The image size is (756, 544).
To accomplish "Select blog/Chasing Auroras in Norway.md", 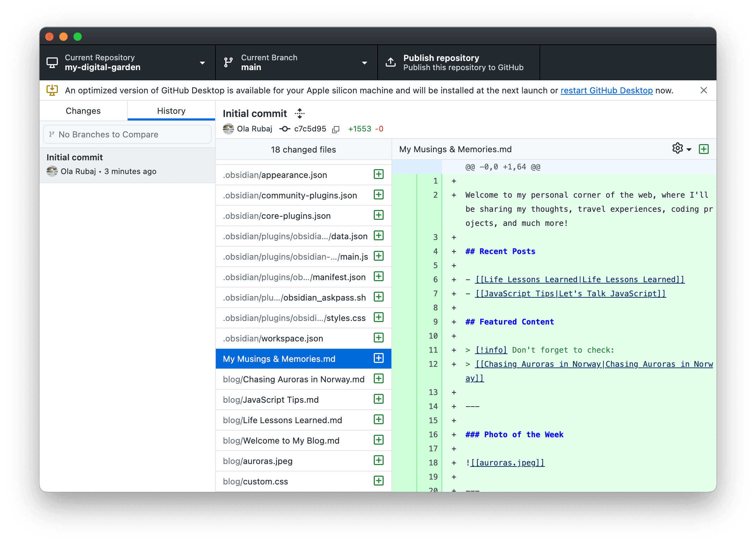I will click(x=304, y=379).
